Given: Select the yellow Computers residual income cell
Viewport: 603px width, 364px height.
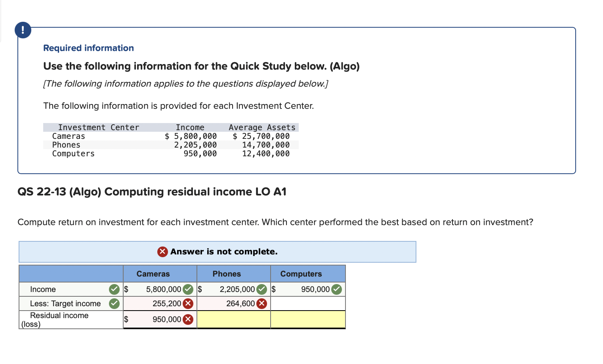Looking at the screenshot, I should click(x=308, y=319).
